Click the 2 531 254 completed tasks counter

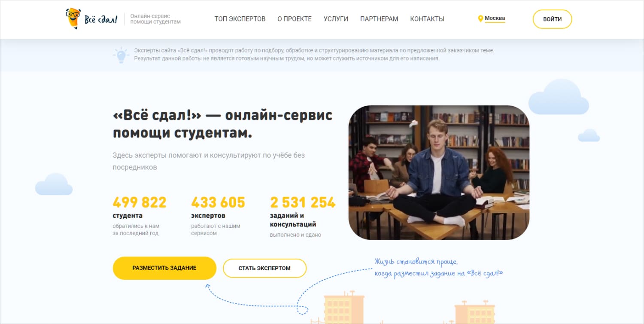(x=303, y=202)
